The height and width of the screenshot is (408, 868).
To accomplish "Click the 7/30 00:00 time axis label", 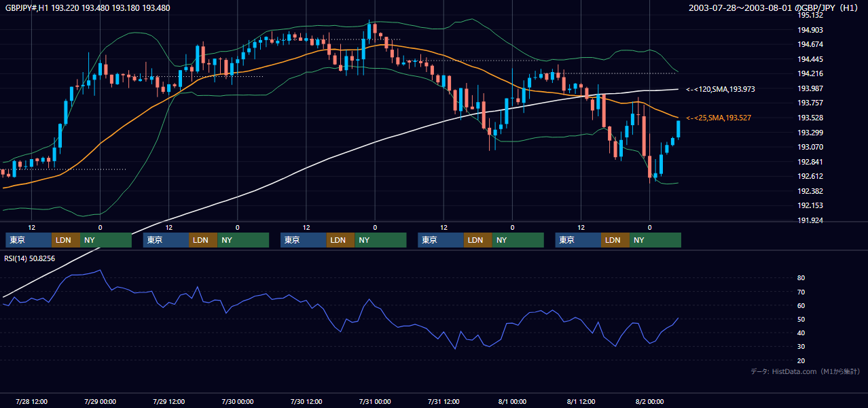I will (x=237, y=401).
